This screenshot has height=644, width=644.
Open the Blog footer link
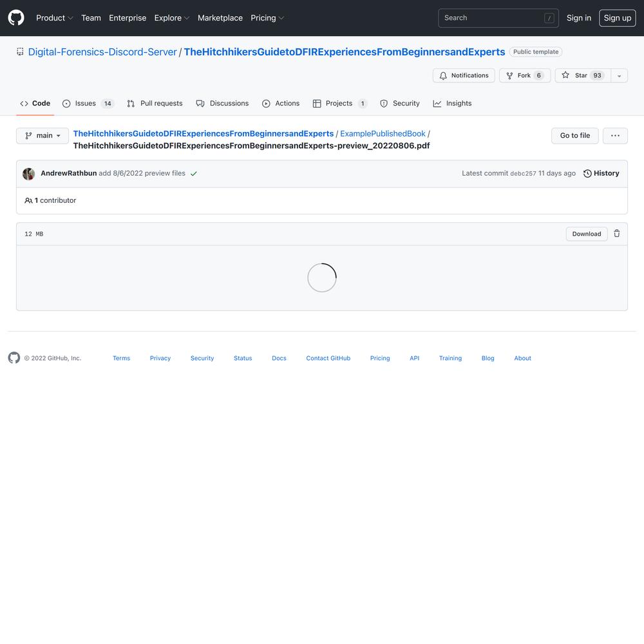pos(488,358)
